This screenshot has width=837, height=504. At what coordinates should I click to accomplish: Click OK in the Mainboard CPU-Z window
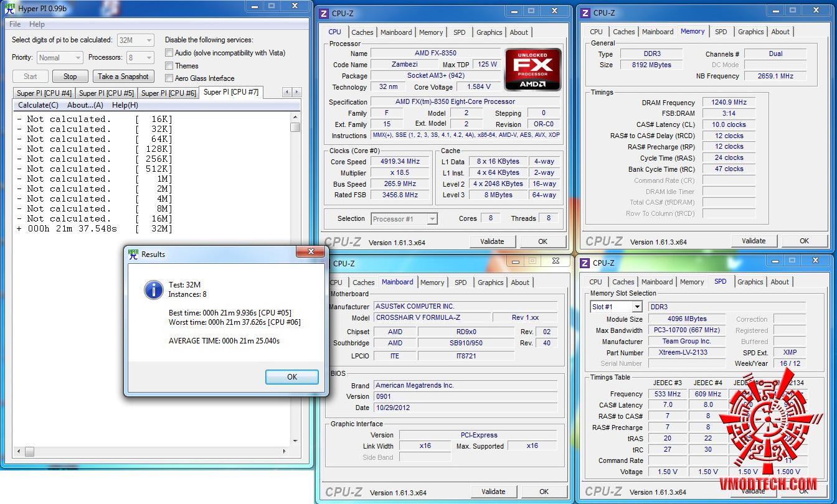click(x=544, y=492)
